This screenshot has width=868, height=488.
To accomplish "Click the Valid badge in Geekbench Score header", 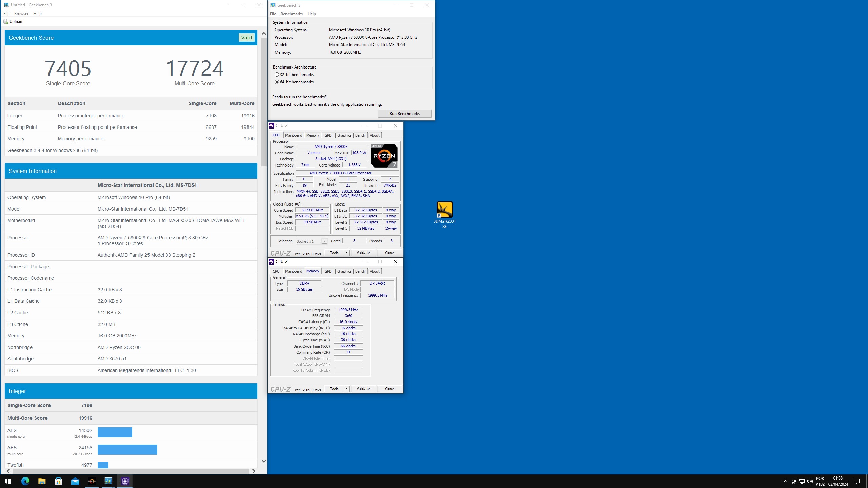I will click(246, 38).
